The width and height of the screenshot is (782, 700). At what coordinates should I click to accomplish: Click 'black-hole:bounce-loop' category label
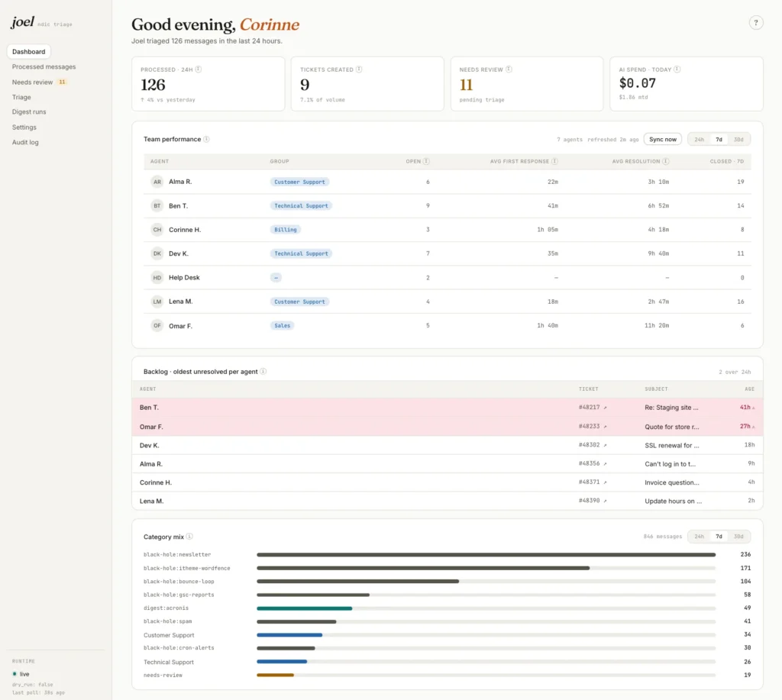click(179, 582)
